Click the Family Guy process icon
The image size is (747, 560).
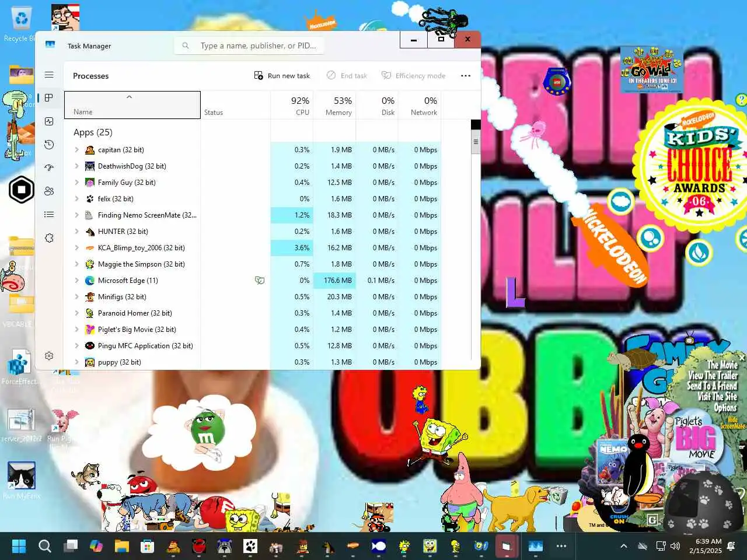pos(90,183)
